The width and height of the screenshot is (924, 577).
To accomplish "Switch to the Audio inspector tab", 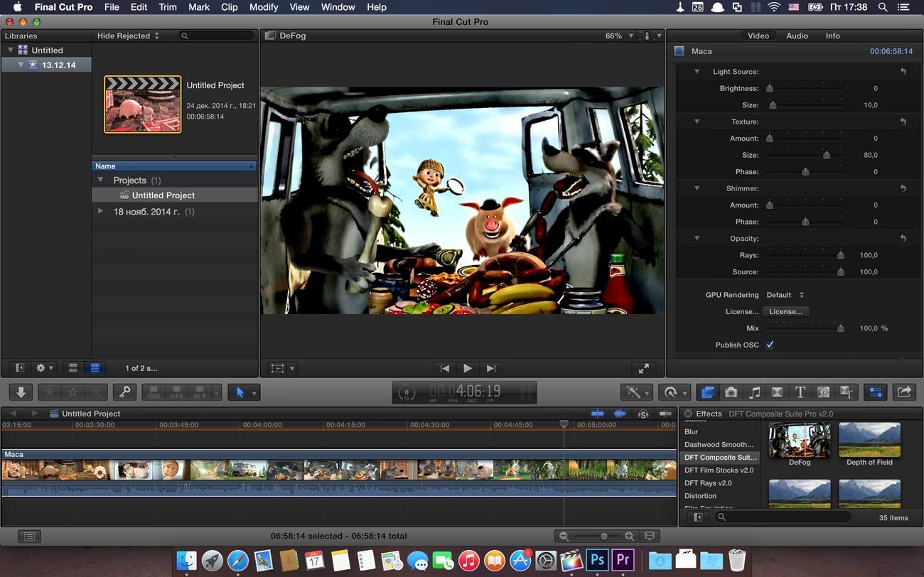I will point(797,36).
